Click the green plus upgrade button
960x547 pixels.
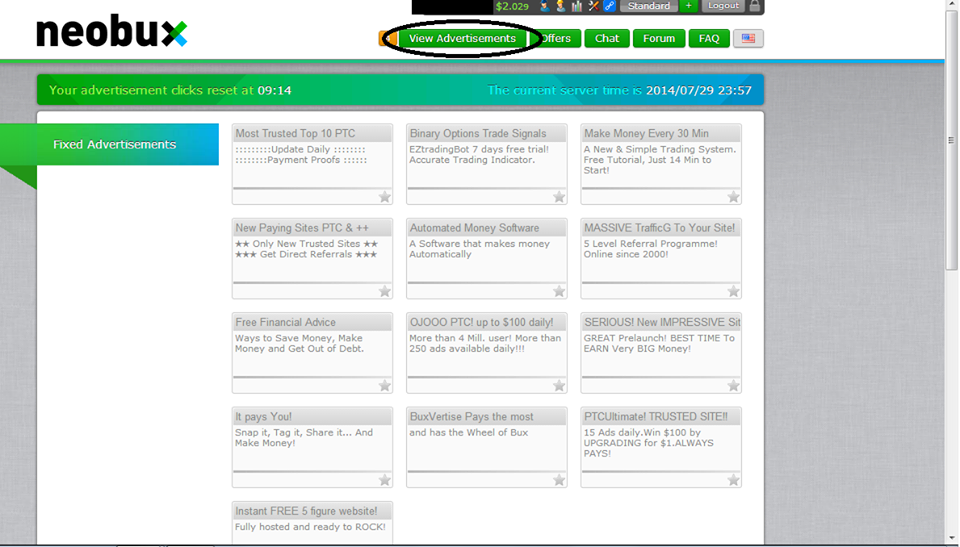click(689, 6)
